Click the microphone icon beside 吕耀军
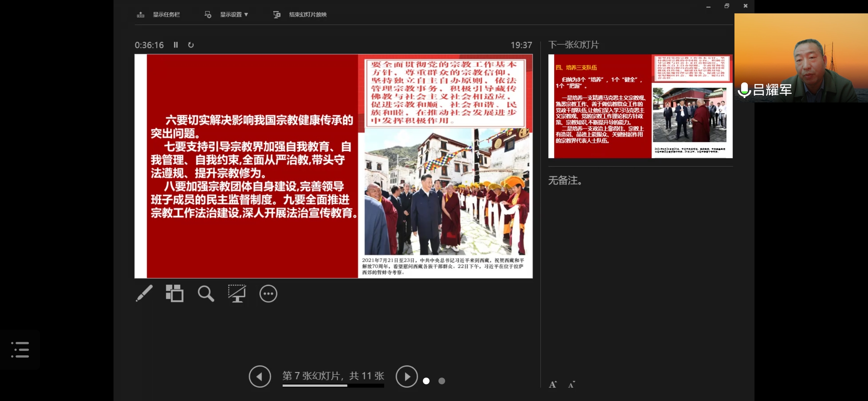The height and width of the screenshot is (401, 868). (x=744, y=90)
